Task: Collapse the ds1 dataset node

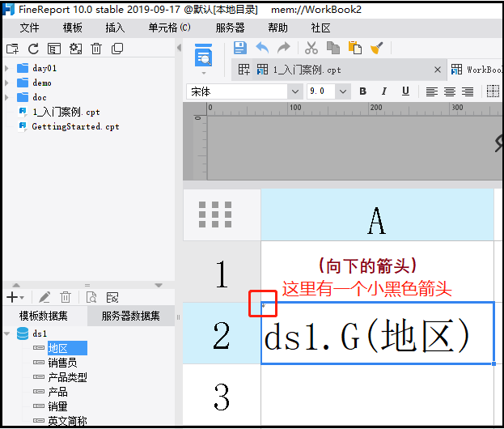Action: click(x=7, y=333)
